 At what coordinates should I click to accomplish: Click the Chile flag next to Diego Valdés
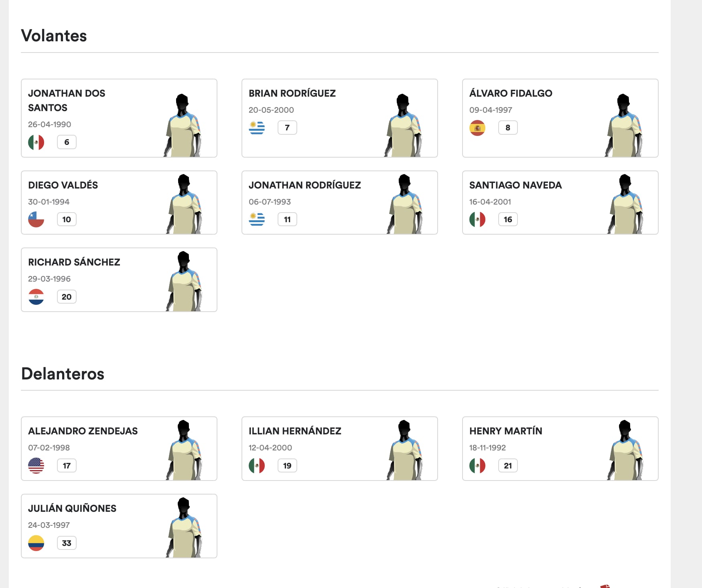(x=37, y=219)
